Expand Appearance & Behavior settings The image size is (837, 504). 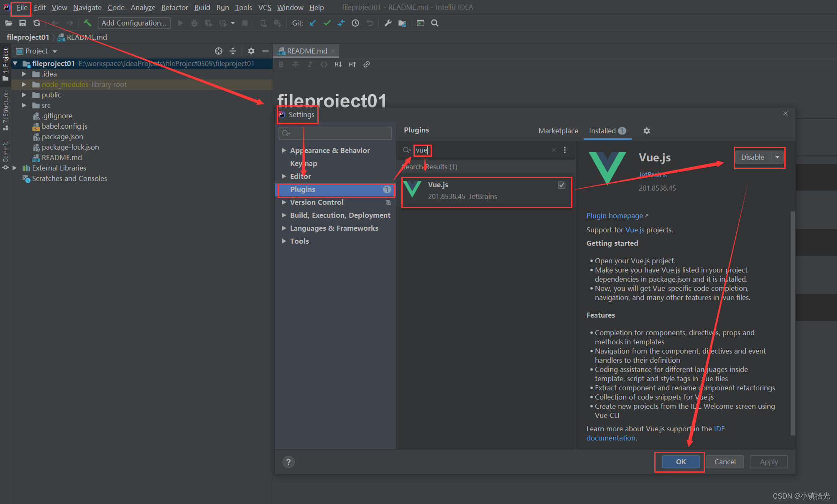click(x=284, y=150)
